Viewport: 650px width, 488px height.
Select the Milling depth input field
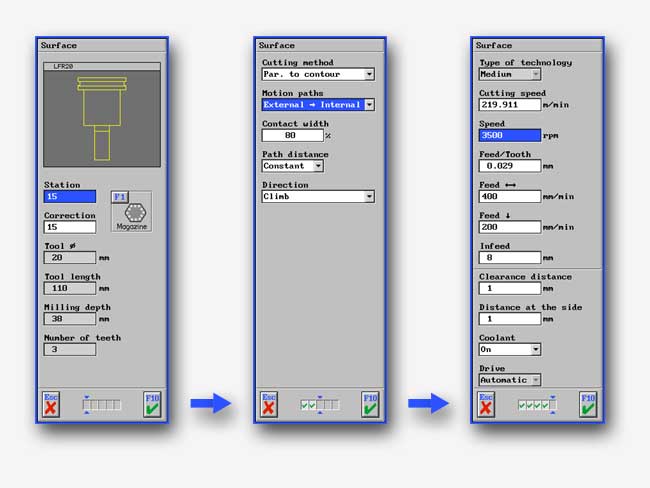70,319
